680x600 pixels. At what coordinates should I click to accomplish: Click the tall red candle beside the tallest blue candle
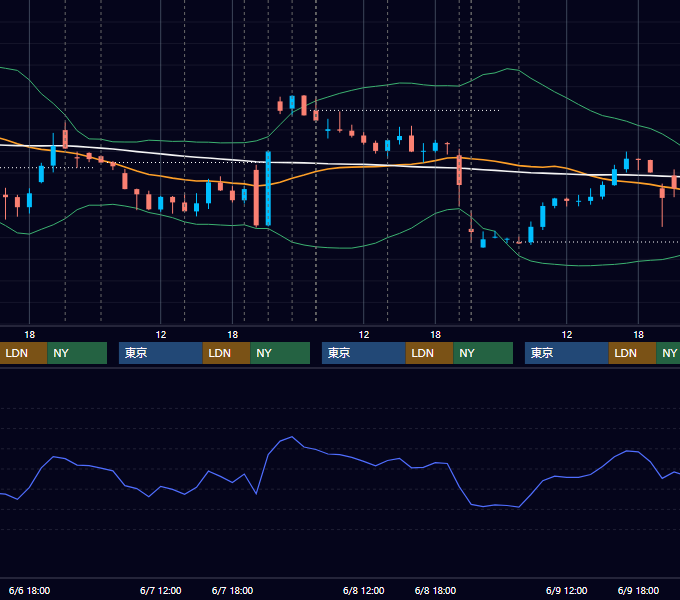(256, 197)
